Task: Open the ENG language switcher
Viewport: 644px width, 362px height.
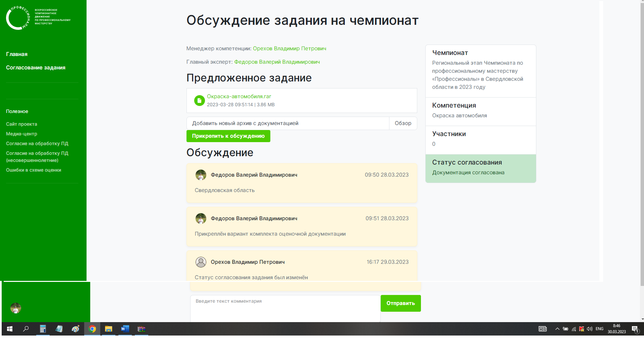Action: (x=599, y=329)
